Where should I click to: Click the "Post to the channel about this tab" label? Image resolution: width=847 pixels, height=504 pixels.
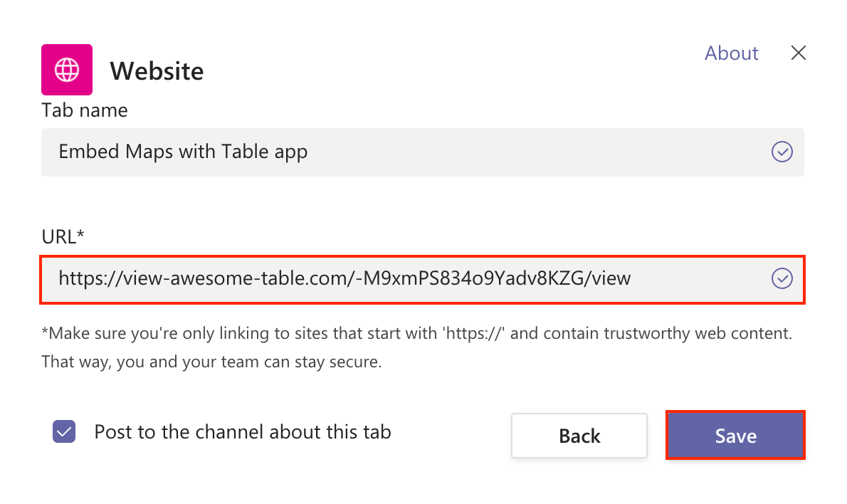243,432
